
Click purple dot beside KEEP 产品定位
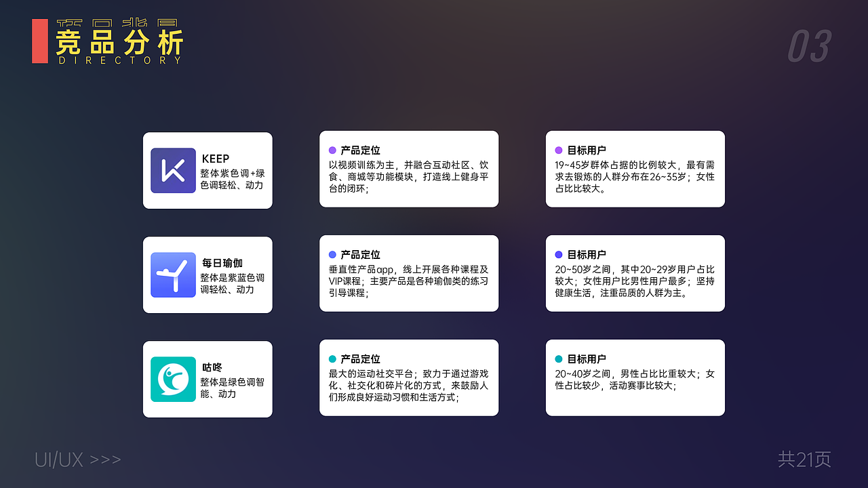click(x=332, y=150)
